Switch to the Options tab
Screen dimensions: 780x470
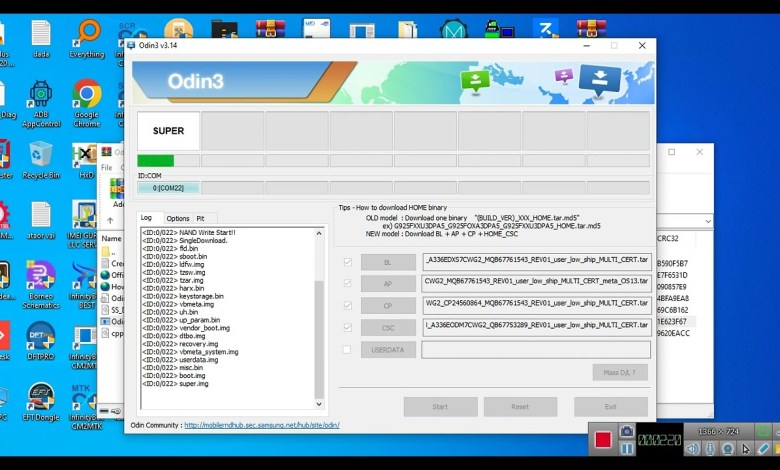click(178, 218)
